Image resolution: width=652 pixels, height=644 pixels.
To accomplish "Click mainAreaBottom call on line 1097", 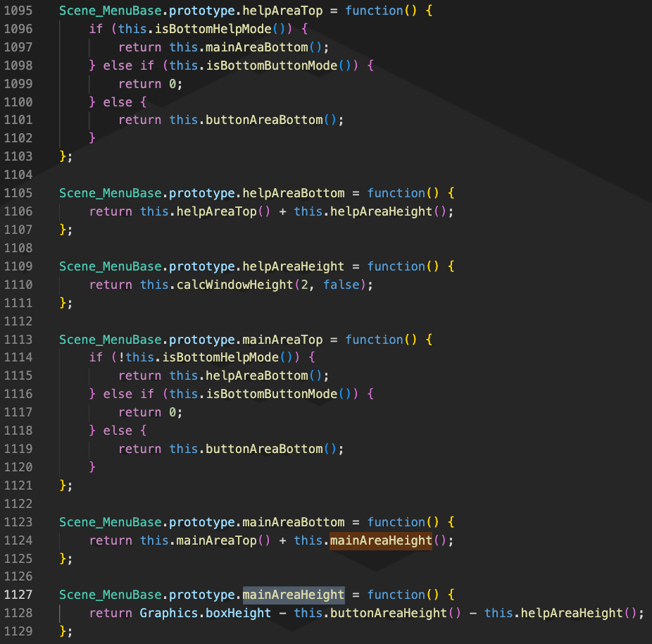I will pos(256,47).
